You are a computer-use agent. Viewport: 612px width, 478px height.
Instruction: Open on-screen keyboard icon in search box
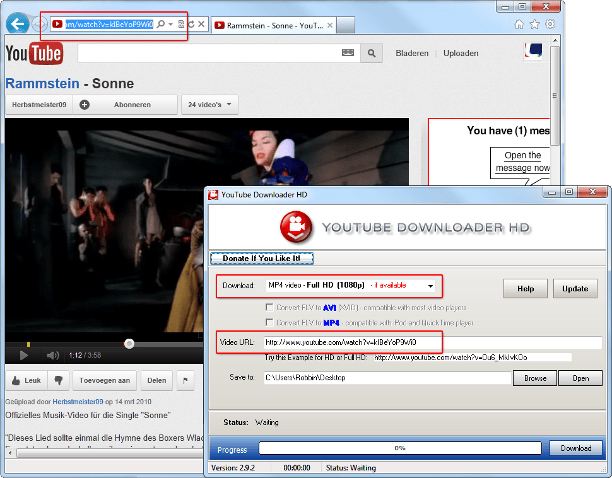(x=348, y=53)
